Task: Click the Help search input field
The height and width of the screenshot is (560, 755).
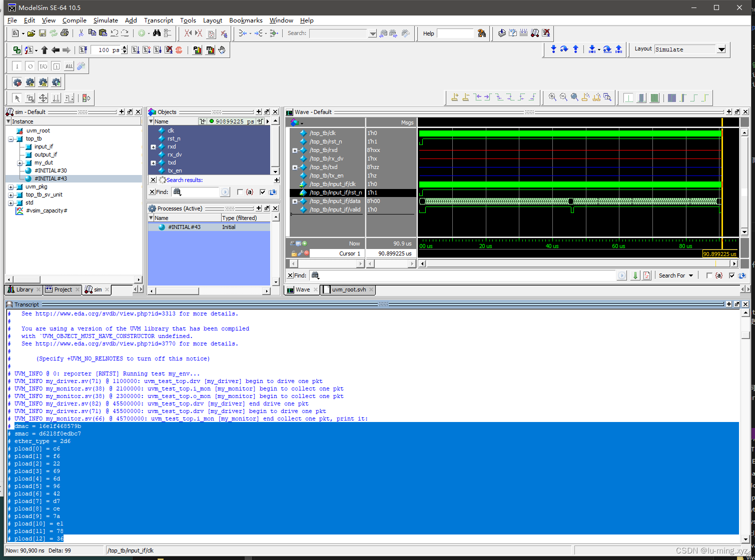Action: pyautogui.click(x=455, y=33)
